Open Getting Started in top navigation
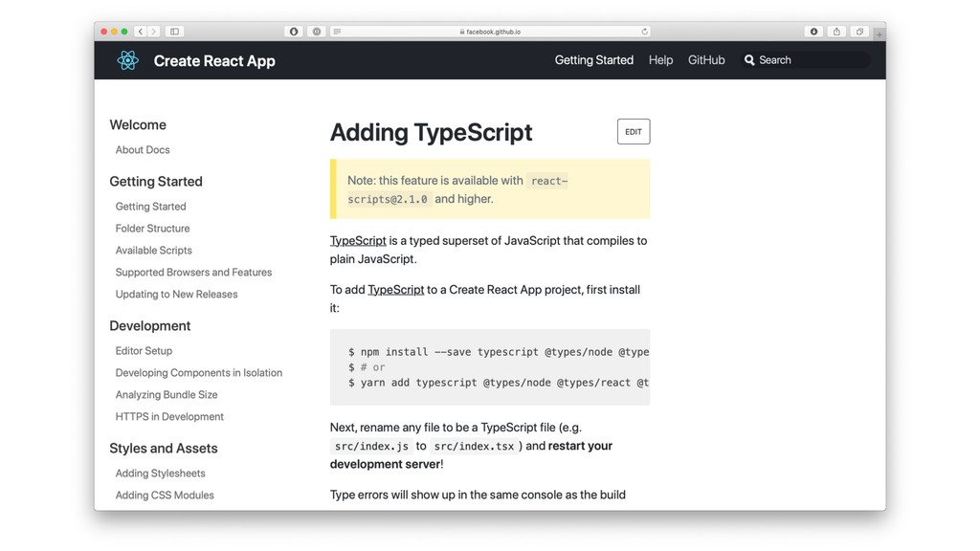Screen dimensions: 980x551 593,60
